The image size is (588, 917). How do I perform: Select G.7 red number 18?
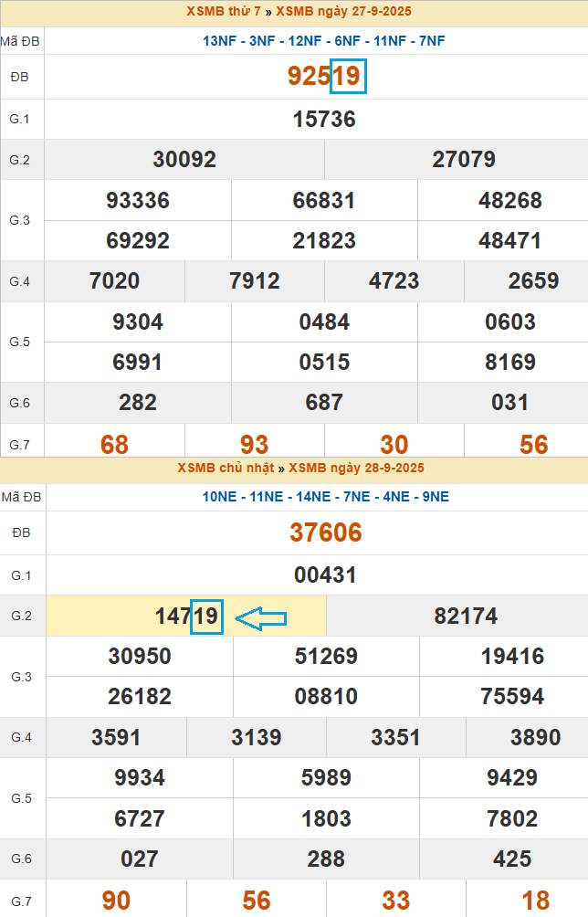(536, 901)
